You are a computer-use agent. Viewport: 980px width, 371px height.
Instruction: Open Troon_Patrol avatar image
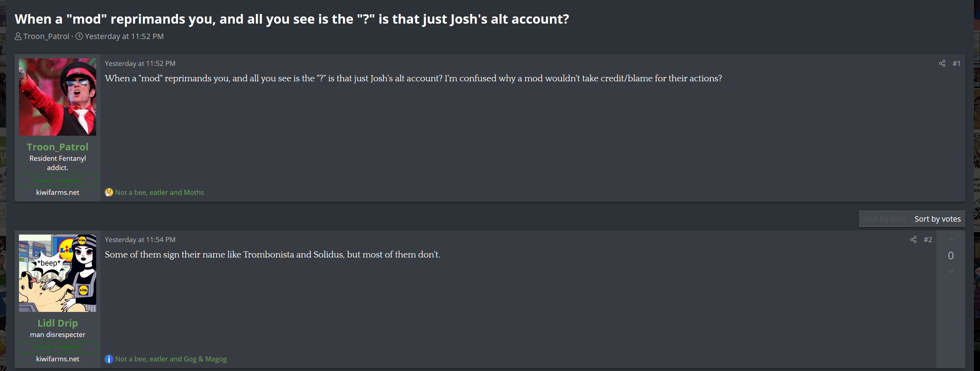[58, 97]
